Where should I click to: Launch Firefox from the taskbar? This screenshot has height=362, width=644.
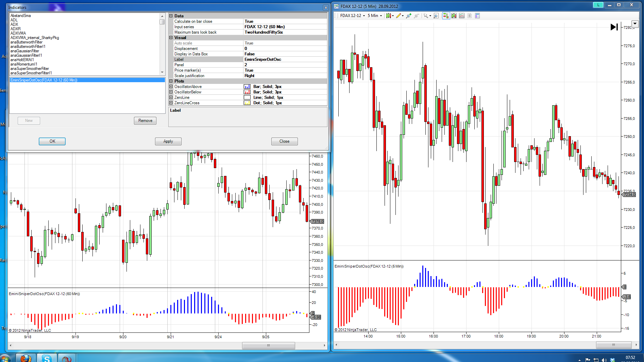point(26,358)
